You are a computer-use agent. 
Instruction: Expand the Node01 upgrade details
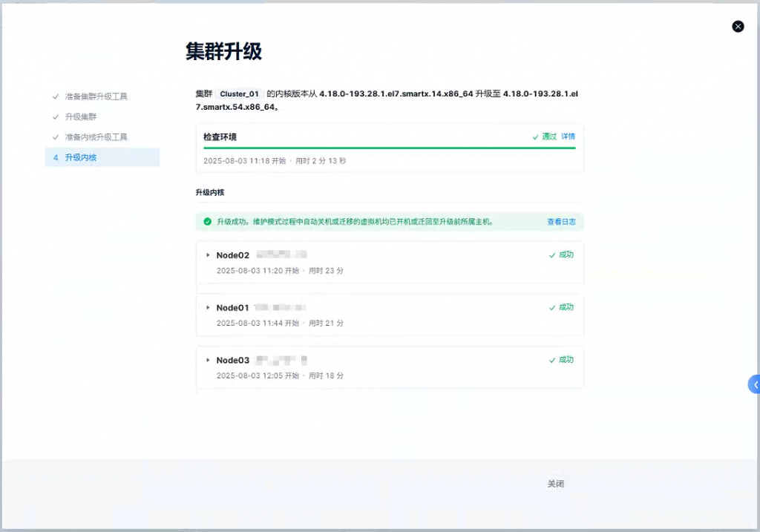[x=208, y=308]
